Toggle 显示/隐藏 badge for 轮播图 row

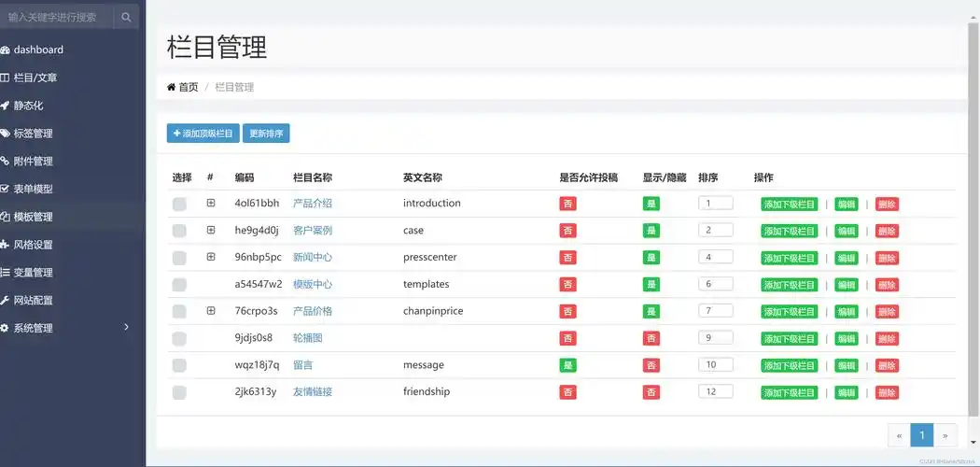[x=651, y=338]
